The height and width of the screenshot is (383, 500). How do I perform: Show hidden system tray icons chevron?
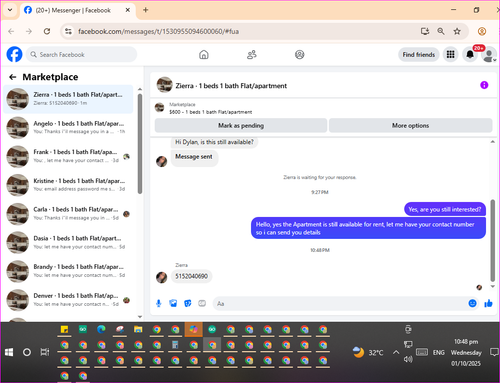(396, 352)
